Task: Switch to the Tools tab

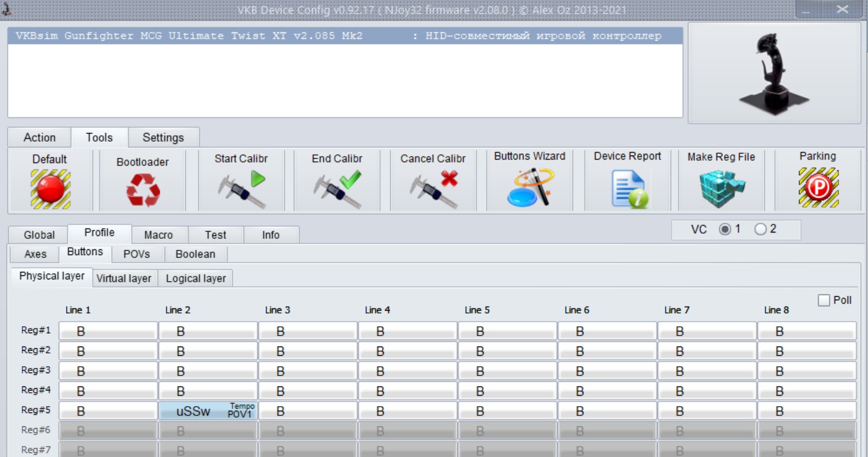Action: (x=99, y=138)
